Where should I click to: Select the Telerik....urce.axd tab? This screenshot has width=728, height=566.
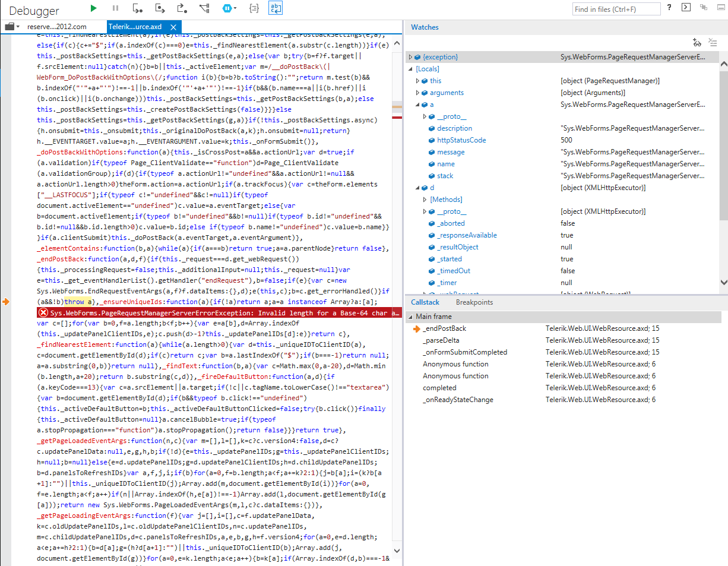(x=135, y=27)
